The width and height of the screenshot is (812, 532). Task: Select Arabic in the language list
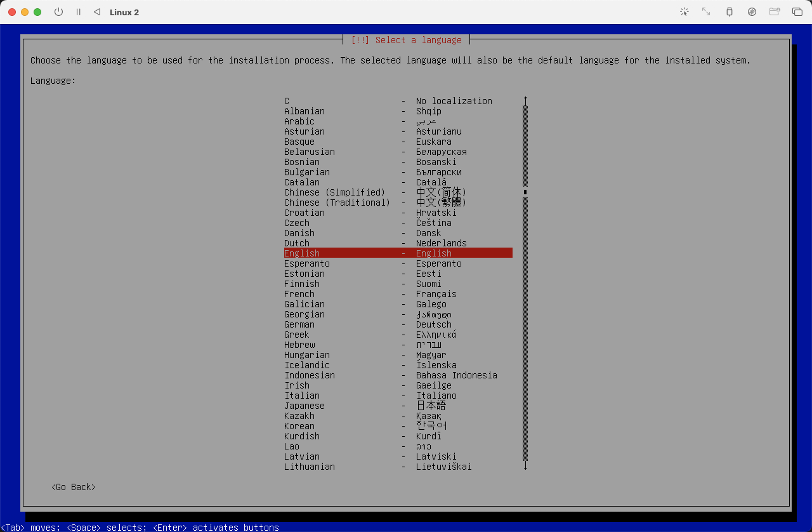298,121
